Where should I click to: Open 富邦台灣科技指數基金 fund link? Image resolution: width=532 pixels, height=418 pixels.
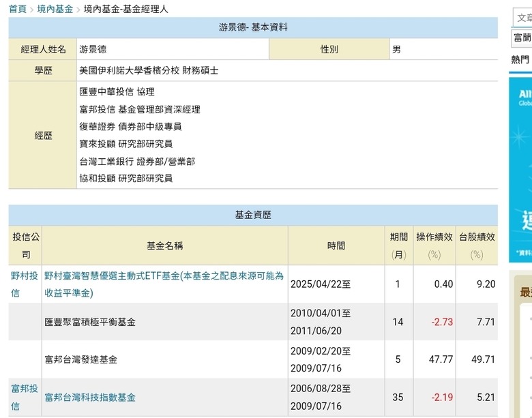click(90, 398)
